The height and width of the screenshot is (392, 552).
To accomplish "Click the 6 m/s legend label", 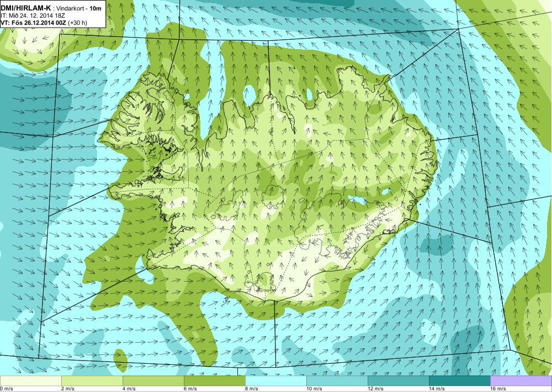I will [190, 389].
